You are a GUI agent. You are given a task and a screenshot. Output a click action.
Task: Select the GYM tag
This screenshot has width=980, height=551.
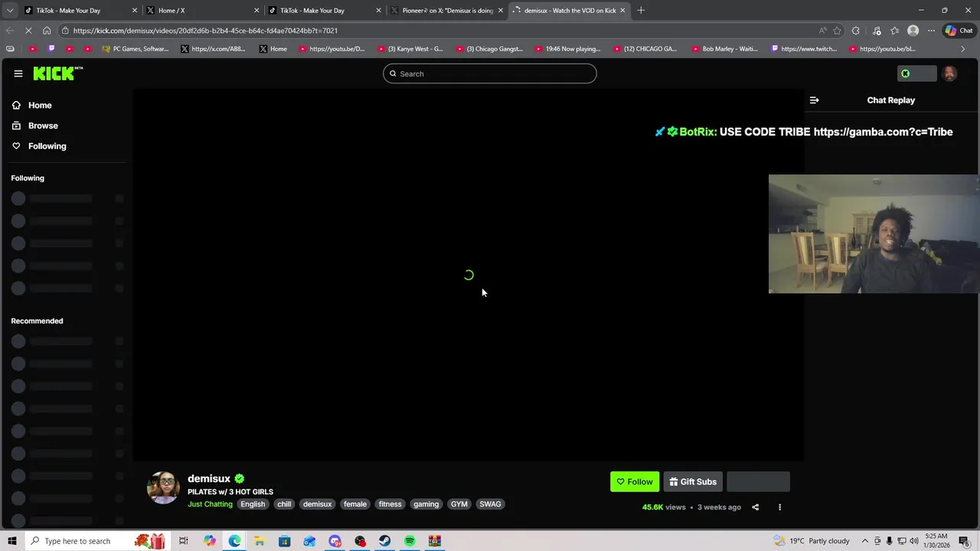tap(459, 504)
